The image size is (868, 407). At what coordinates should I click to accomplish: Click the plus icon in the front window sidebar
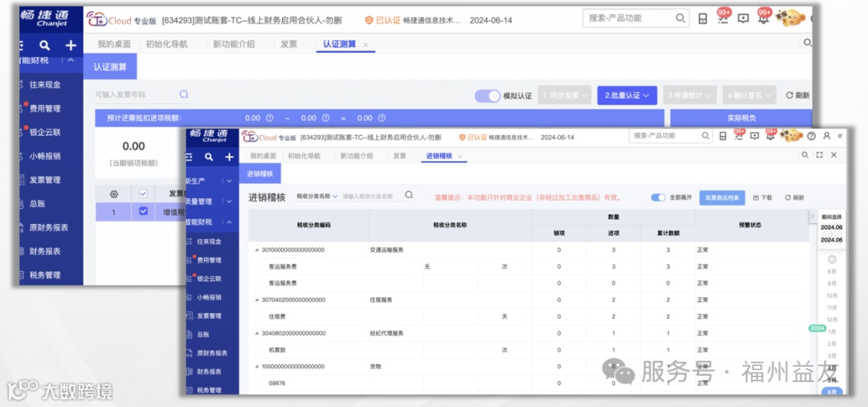click(229, 157)
